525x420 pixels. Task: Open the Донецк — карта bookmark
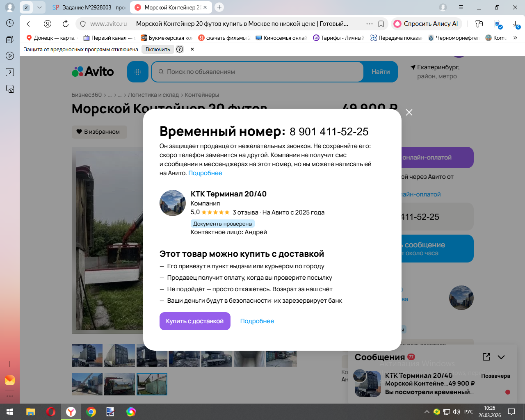(52, 38)
